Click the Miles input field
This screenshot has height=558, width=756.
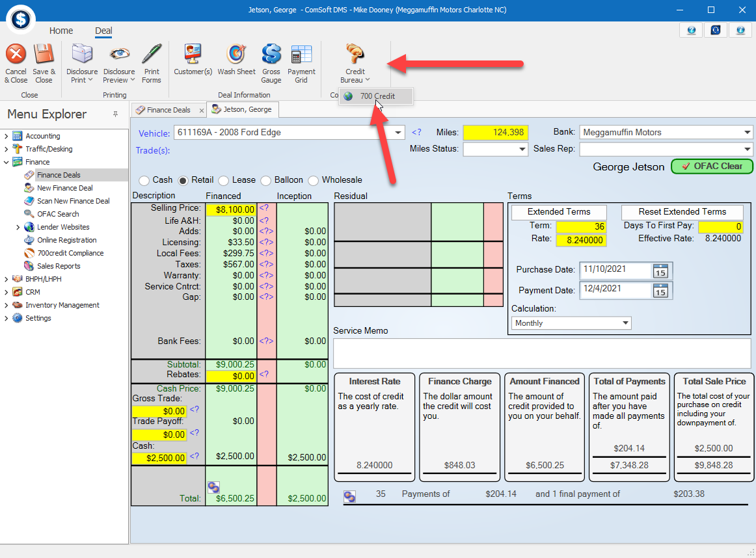pos(496,133)
